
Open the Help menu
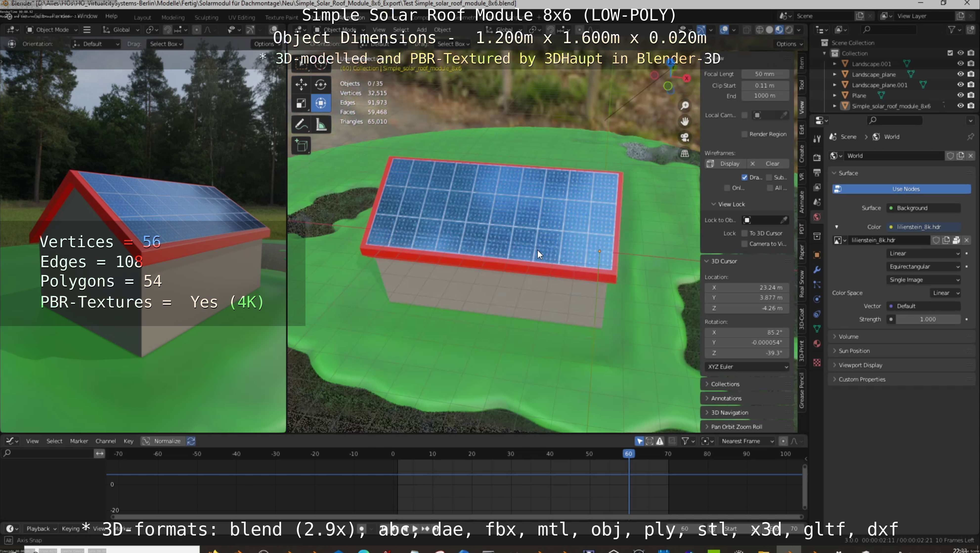[x=111, y=16]
